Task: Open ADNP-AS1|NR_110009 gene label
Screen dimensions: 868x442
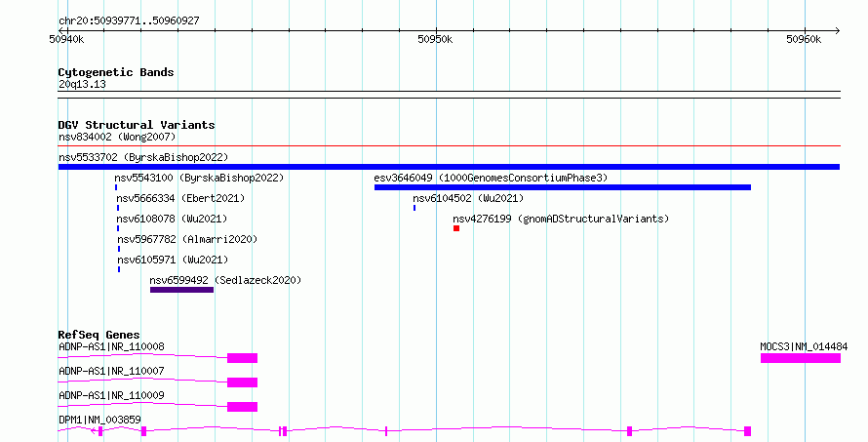Action: pos(111,395)
